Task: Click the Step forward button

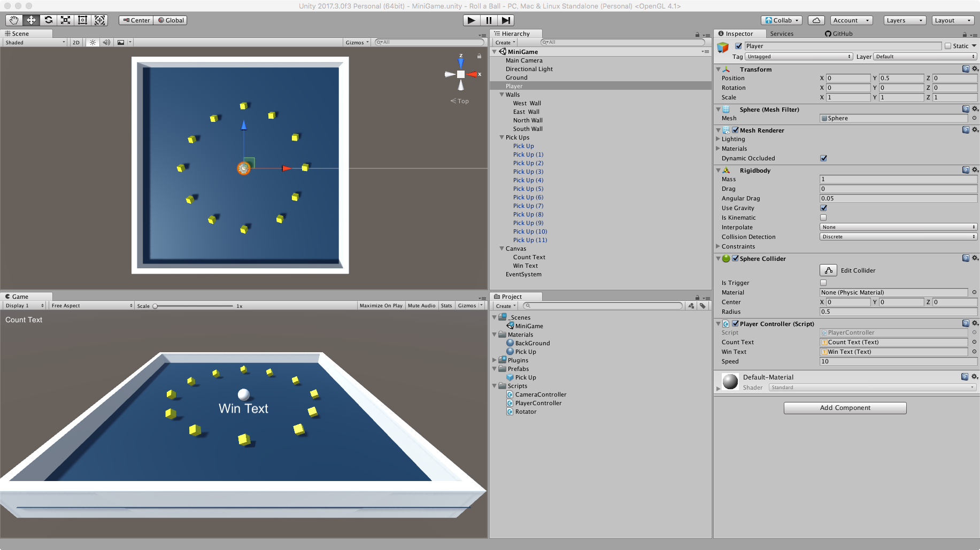Action: pyautogui.click(x=506, y=20)
